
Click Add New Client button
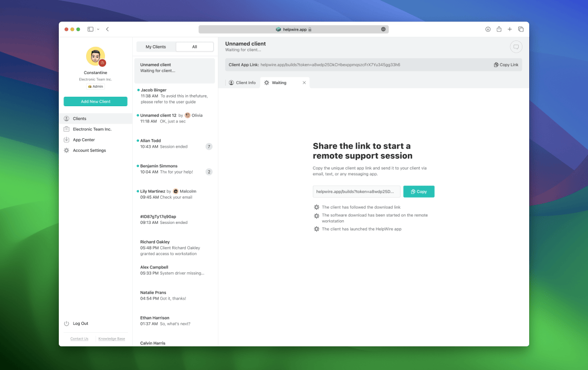click(95, 101)
